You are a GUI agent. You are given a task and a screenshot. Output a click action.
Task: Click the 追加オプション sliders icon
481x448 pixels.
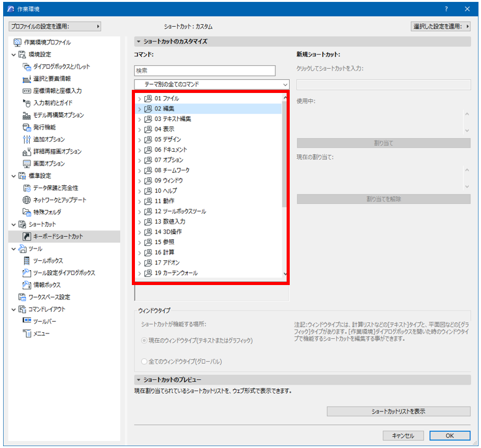(x=27, y=139)
